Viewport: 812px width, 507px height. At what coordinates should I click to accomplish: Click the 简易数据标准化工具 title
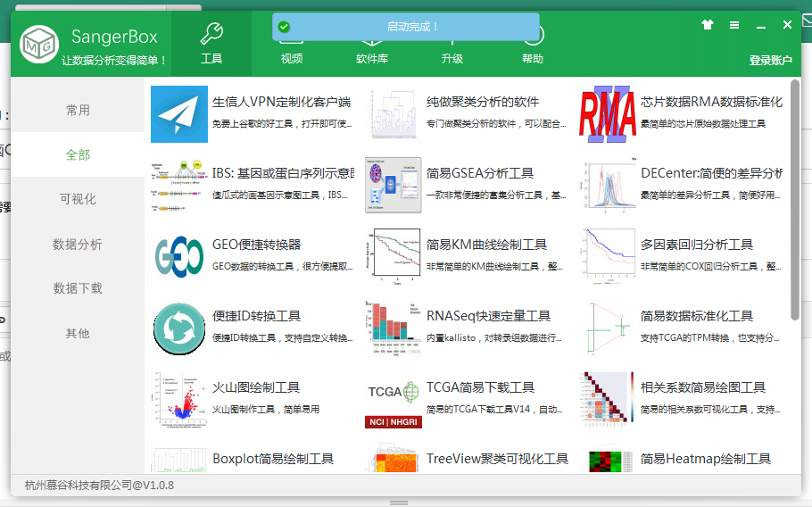pos(697,316)
